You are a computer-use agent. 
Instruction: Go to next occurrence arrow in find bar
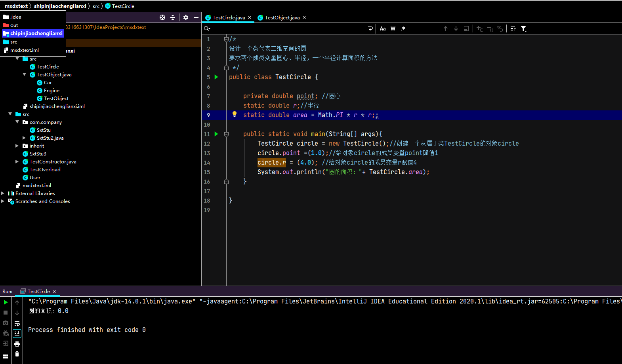(456, 28)
